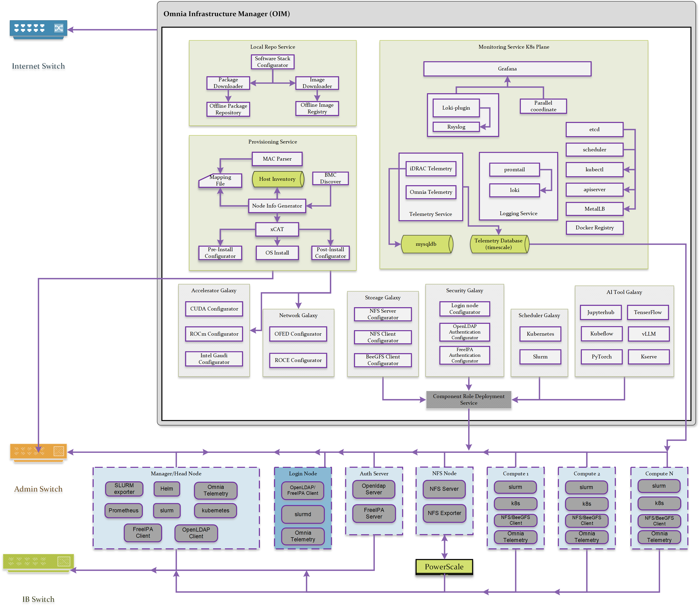
Task: Click slurmd in Login Node
Action: tap(303, 514)
